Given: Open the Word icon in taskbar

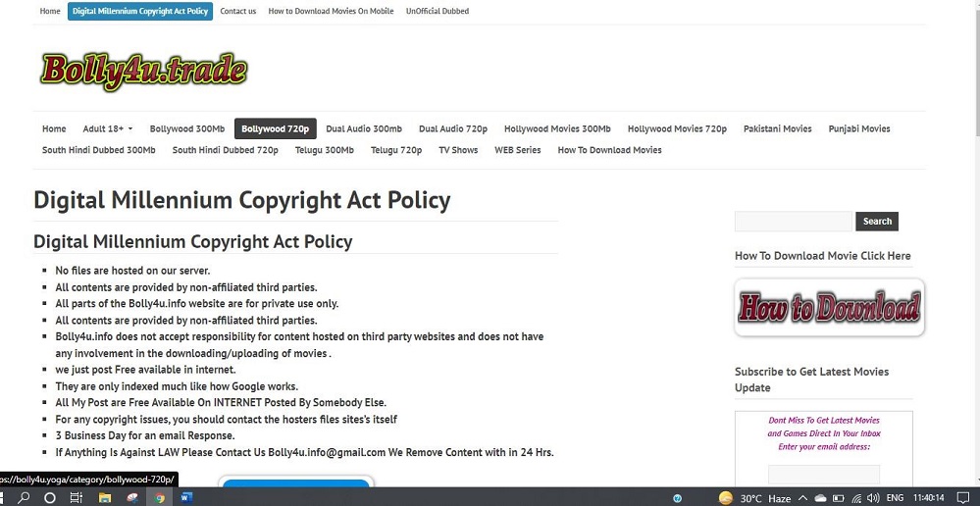Looking at the screenshot, I should point(186,498).
